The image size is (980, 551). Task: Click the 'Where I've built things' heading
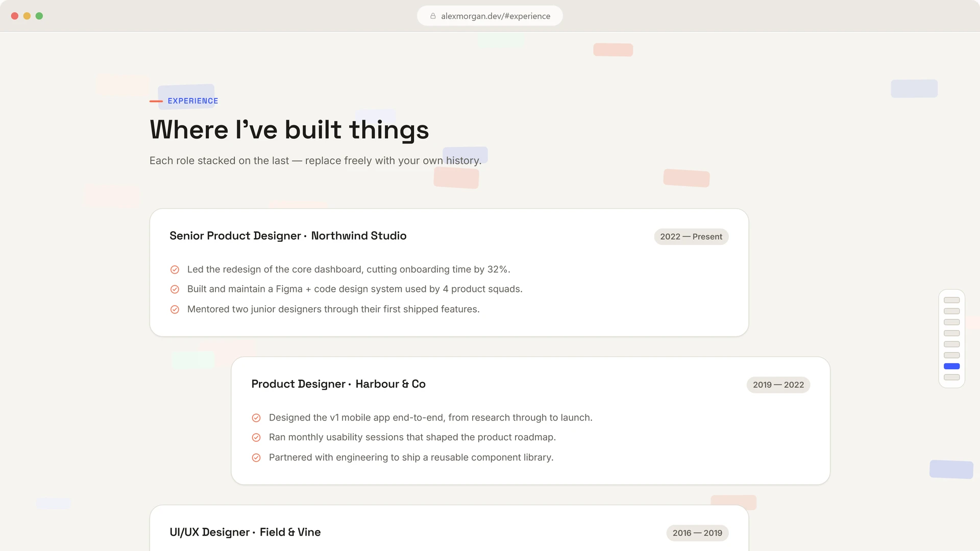tap(289, 130)
